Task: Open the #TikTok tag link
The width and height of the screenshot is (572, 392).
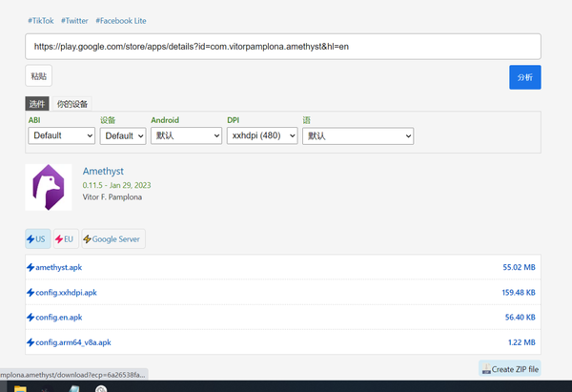Action: click(x=39, y=20)
